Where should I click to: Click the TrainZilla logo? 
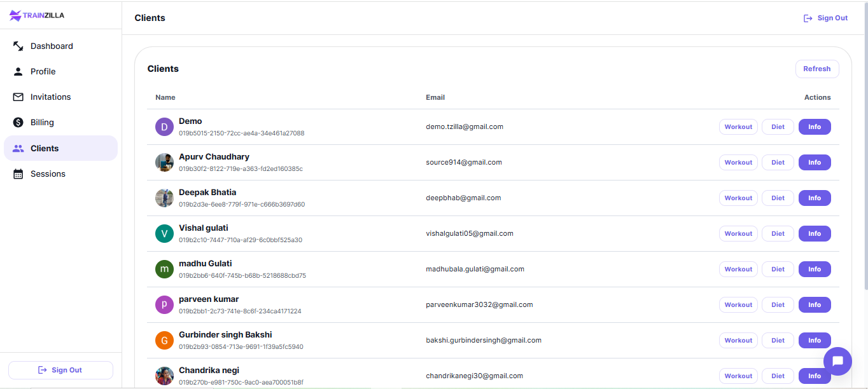(x=36, y=15)
